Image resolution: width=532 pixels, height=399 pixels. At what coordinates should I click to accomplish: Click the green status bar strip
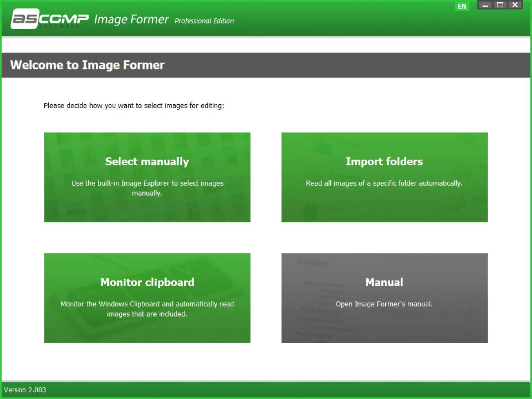point(266,390)
